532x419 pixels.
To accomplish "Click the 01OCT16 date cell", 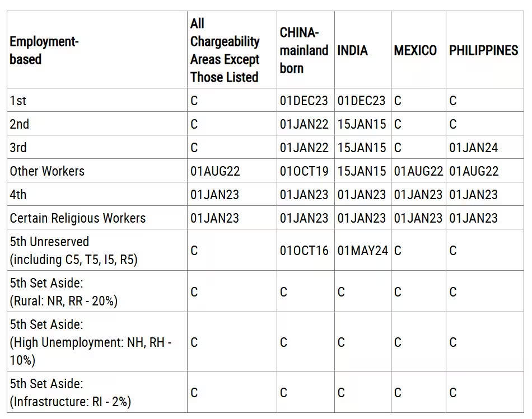I will point(304,251).
